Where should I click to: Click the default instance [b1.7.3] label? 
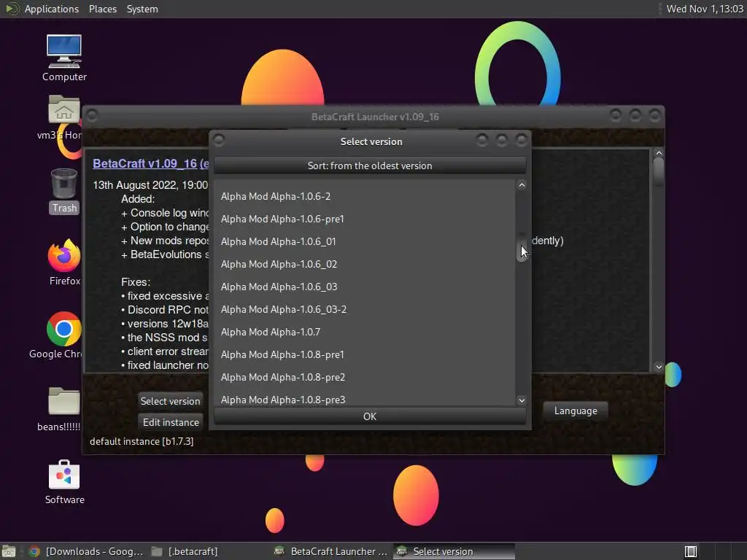tap(142, 441)
